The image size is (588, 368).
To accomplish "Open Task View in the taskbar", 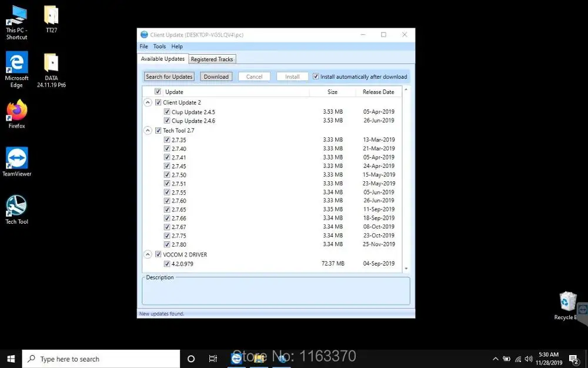I will [213, 359].
